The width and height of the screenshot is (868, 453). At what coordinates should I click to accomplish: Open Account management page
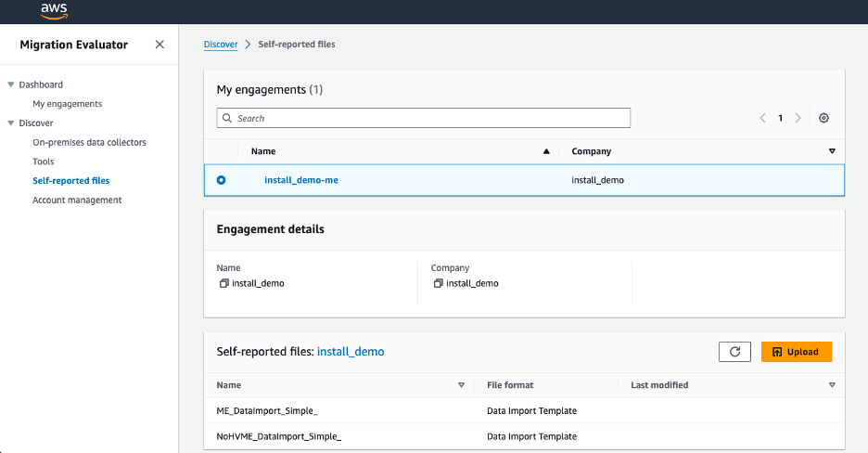click(77, 200)
